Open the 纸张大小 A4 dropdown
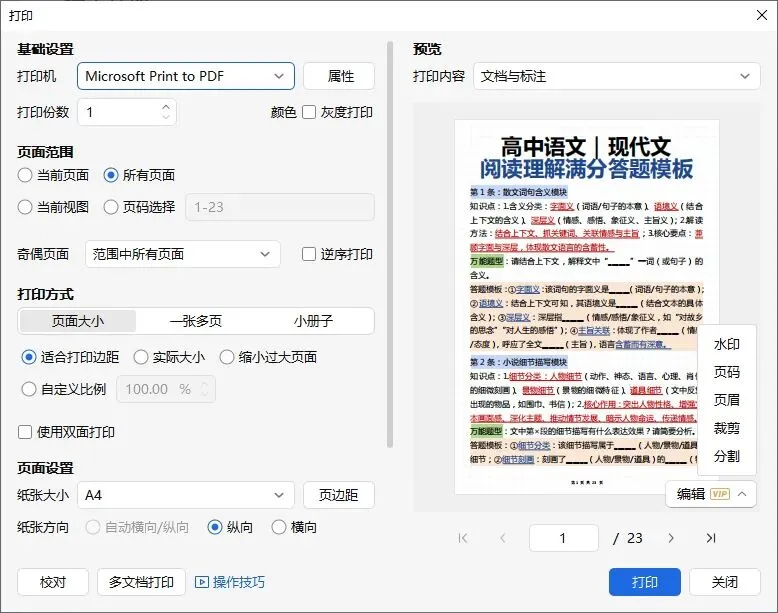 tap(186, 495)
